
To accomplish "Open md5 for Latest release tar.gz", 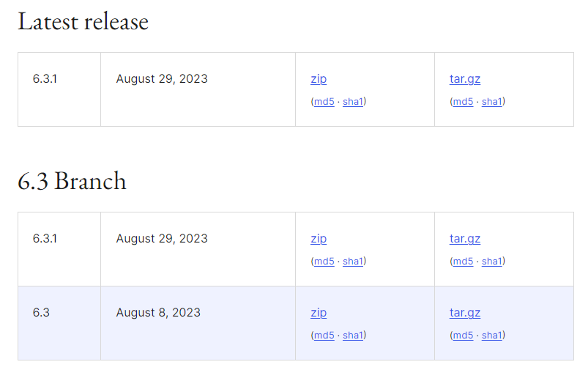I will (x=463, y=102).
